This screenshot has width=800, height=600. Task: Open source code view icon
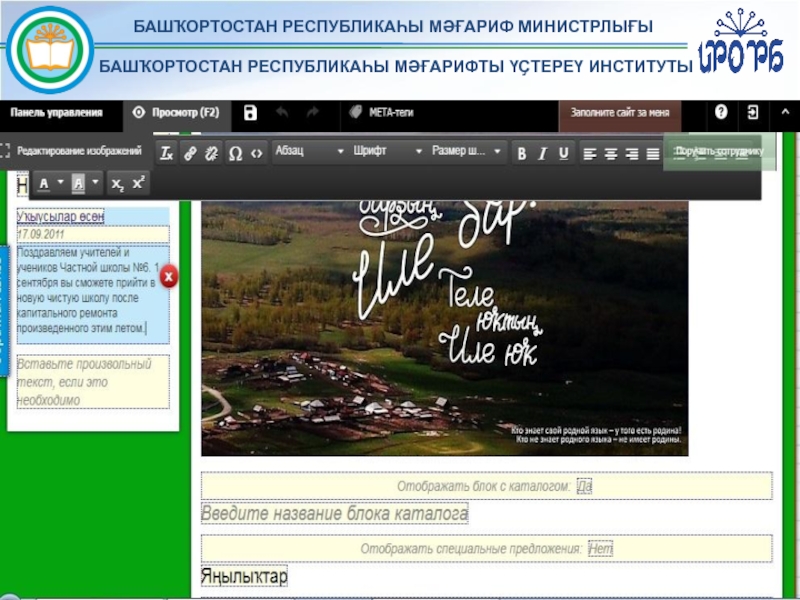[257, 153]
